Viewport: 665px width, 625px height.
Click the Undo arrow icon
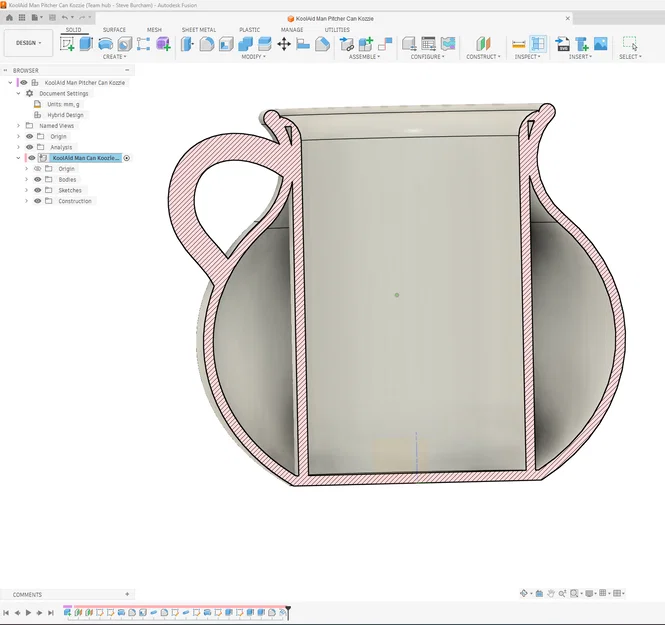point(64,17)
